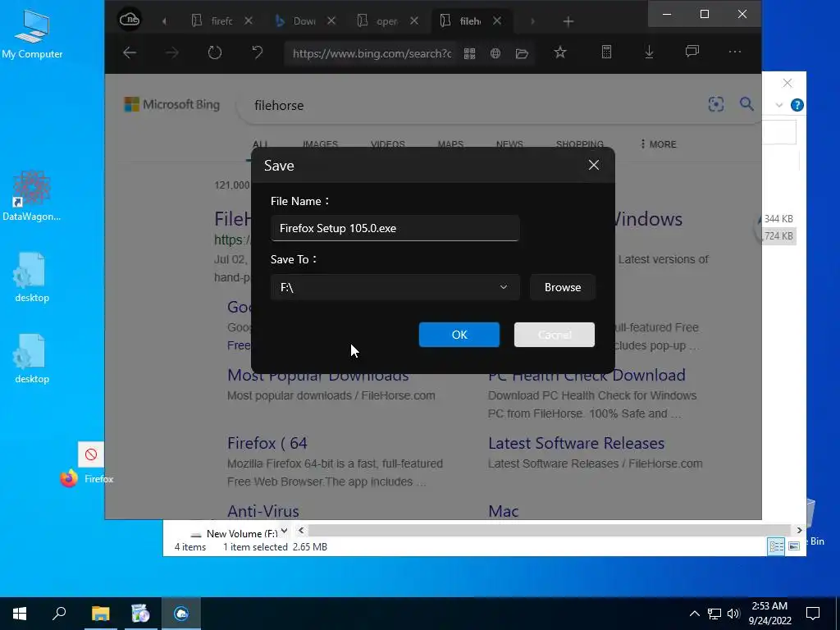Select the DataWagon desktop shortcut
This screenshot has height=630, width=840.
point(32,195)
